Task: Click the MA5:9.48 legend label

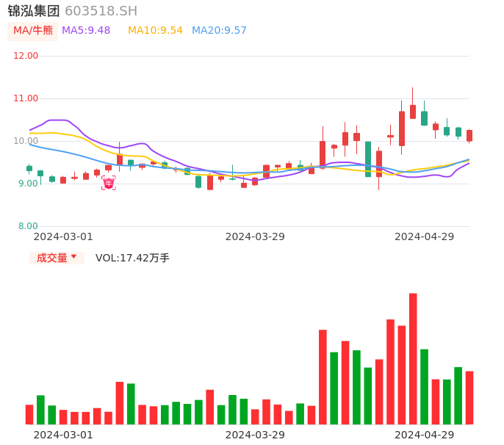Action: [86, 31]
